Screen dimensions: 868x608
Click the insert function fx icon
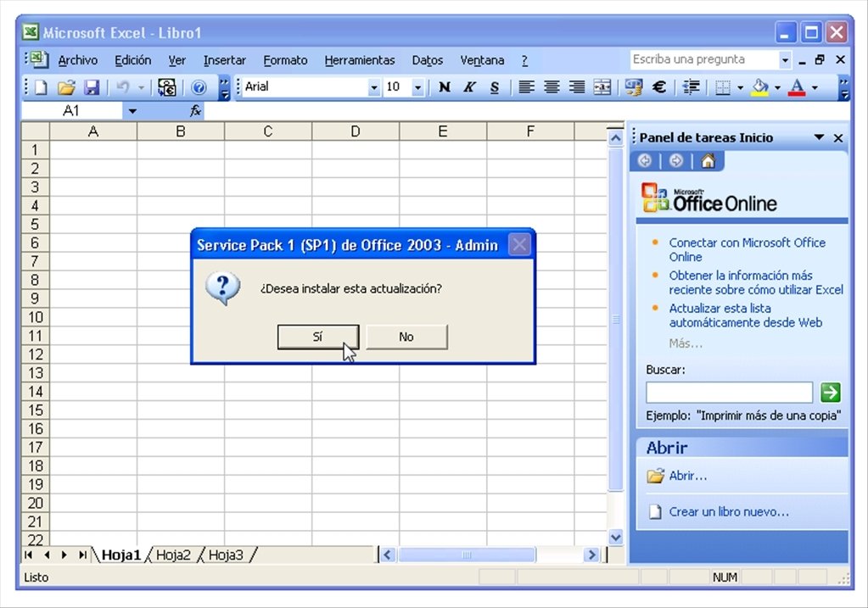point(195,110)
